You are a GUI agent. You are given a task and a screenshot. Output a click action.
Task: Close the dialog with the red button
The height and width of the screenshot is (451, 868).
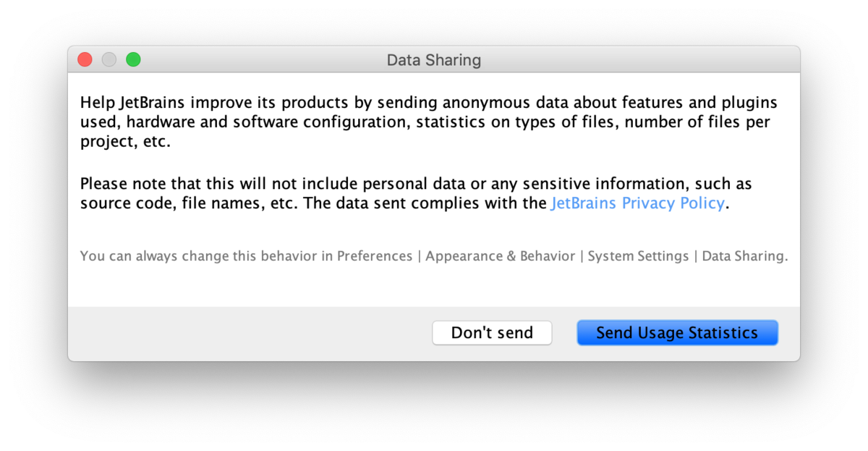click(x=85, y=59)
